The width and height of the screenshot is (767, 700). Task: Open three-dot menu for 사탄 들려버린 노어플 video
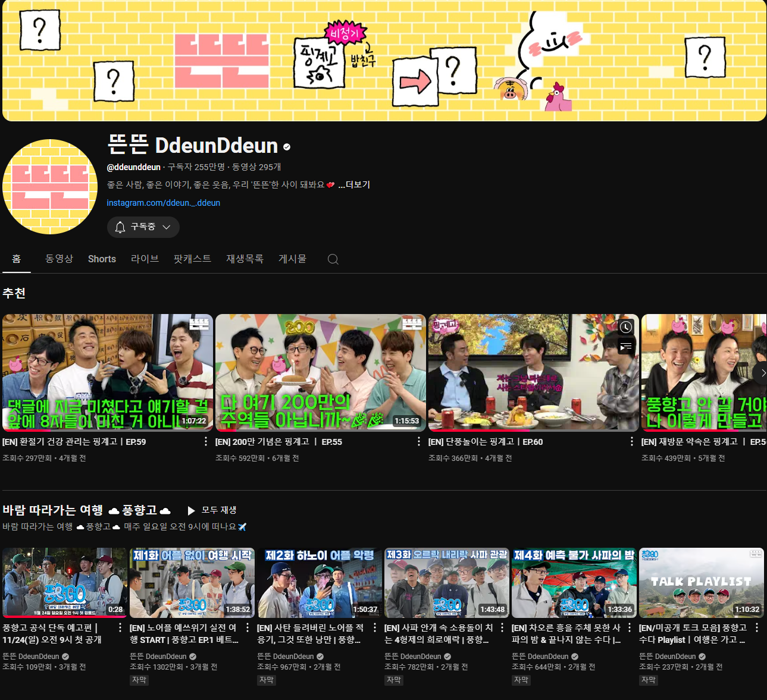(x=375, y=627)
